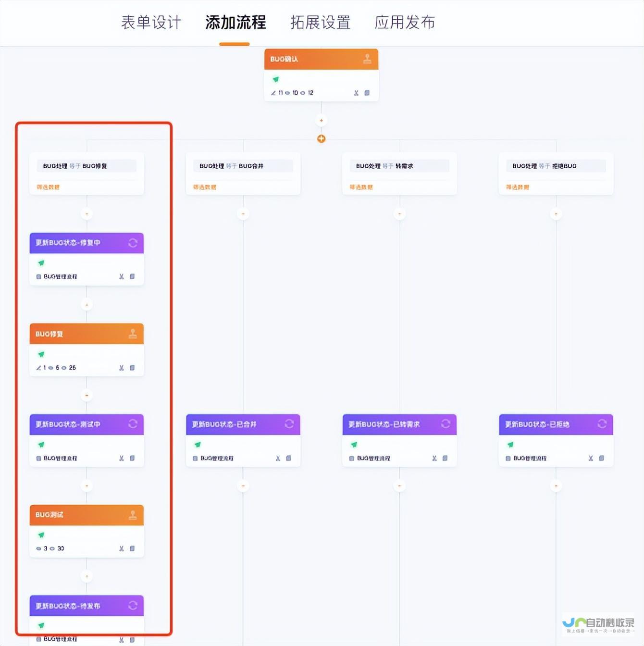Image resolution: width=644 pixels, height=646 pixels.
Task: Open the 拓展设置 tab
Action: pos(320,23)
